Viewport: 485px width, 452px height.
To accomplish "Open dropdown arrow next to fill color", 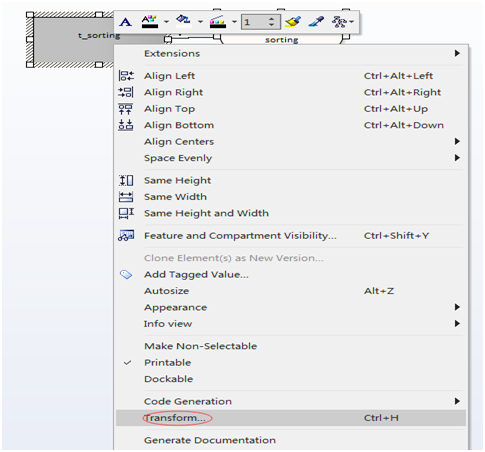I will (200, 22).
